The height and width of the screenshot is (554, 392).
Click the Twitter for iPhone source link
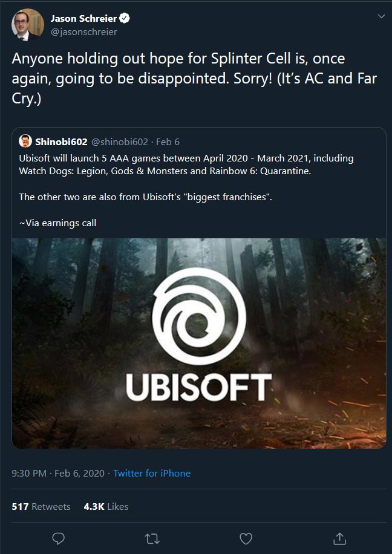pos(152,473)
